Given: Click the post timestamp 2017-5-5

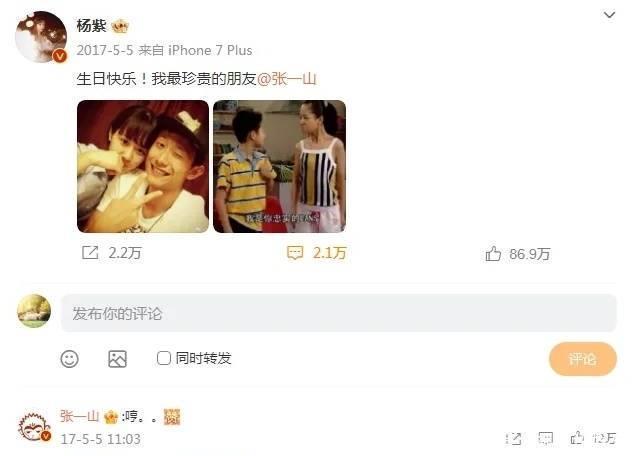Looking at the screenshot, I should click(105, 50).
